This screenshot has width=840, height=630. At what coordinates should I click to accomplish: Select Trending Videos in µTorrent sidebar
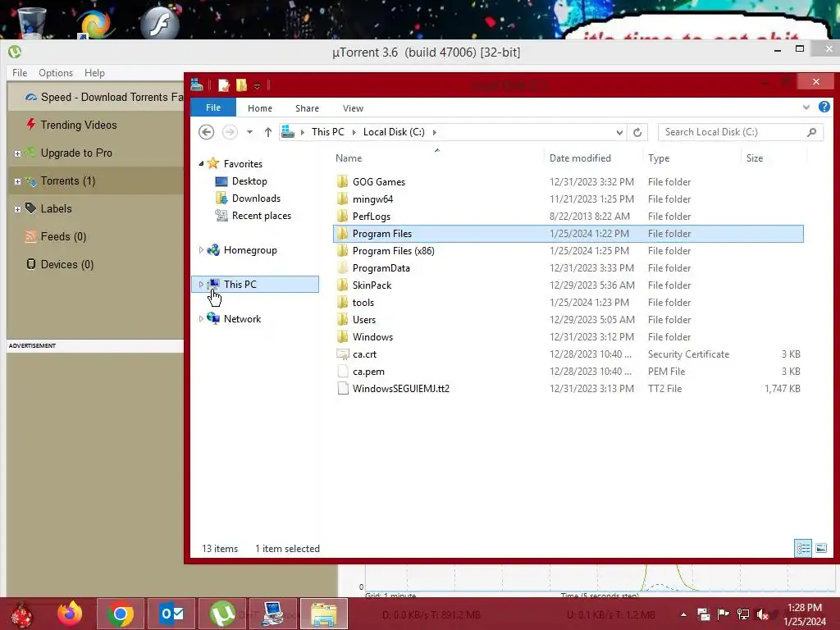78,125
